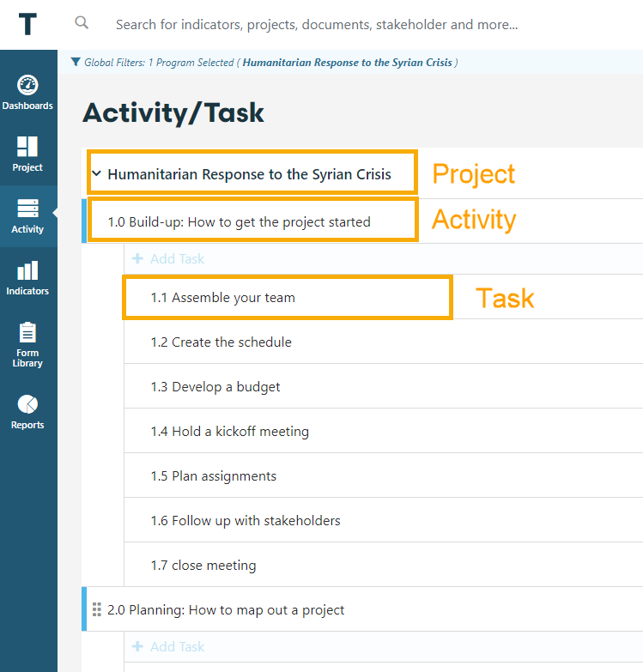Viewport: 643px width, 672px height.
Task: Select the 1.0 Build-up activity row
Action: click(x=239, y=222)
